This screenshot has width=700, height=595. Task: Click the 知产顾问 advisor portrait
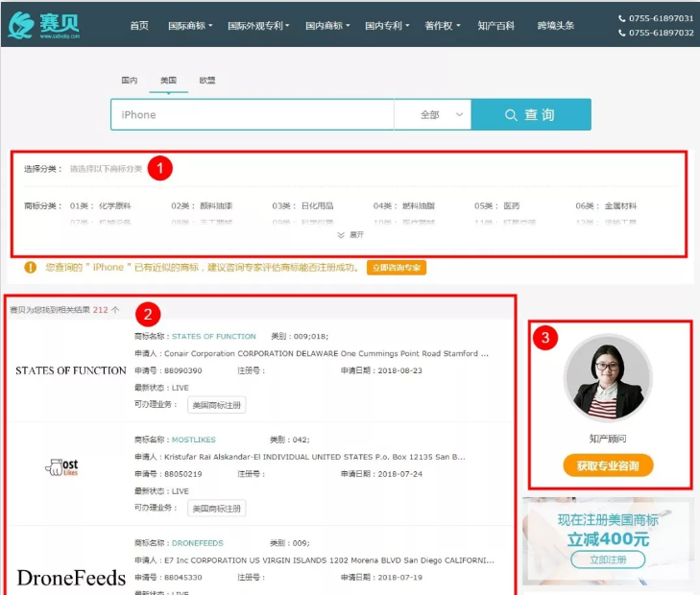(x=607, y=379)
